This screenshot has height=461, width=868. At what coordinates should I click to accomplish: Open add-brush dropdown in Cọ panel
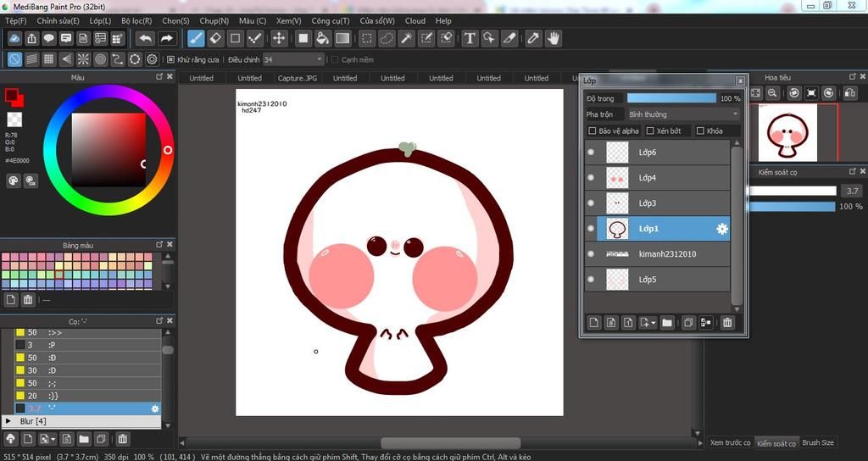(x=53, y=439)
